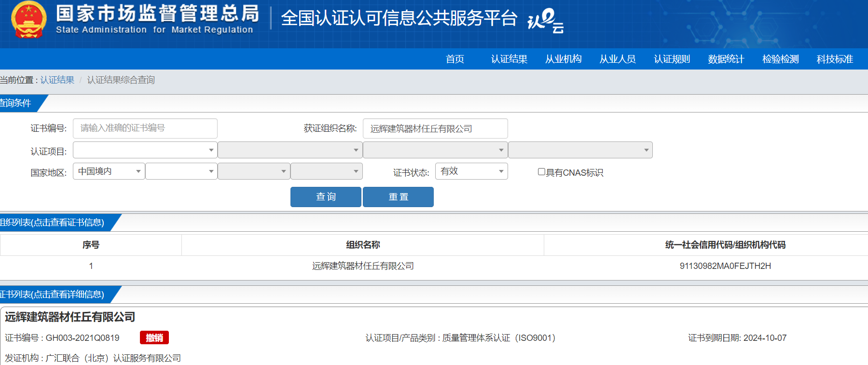
Task: Expand the province dropdown next to 中国境内
Action: point(181,171)
